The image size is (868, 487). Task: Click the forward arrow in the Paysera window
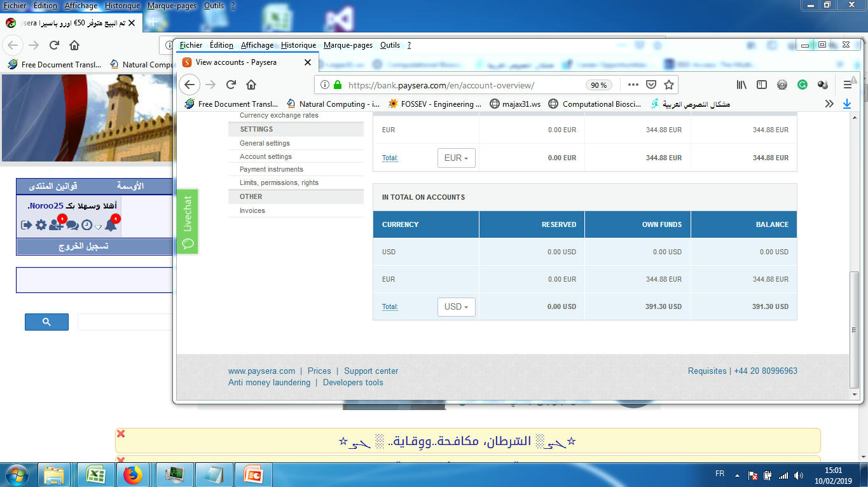click(x=211, y=85)
